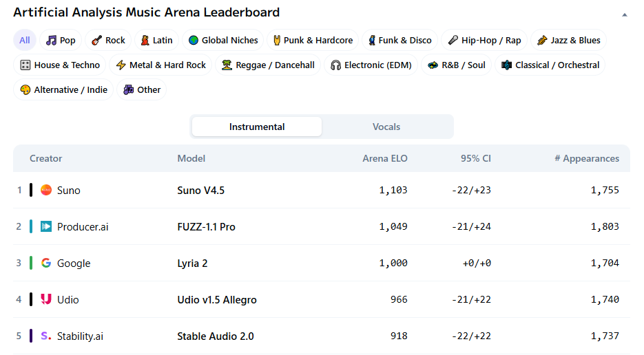
Task: Open the FUZZ-1.1 Pro model link
Action: pyautogui.click(x=206, y=226)
